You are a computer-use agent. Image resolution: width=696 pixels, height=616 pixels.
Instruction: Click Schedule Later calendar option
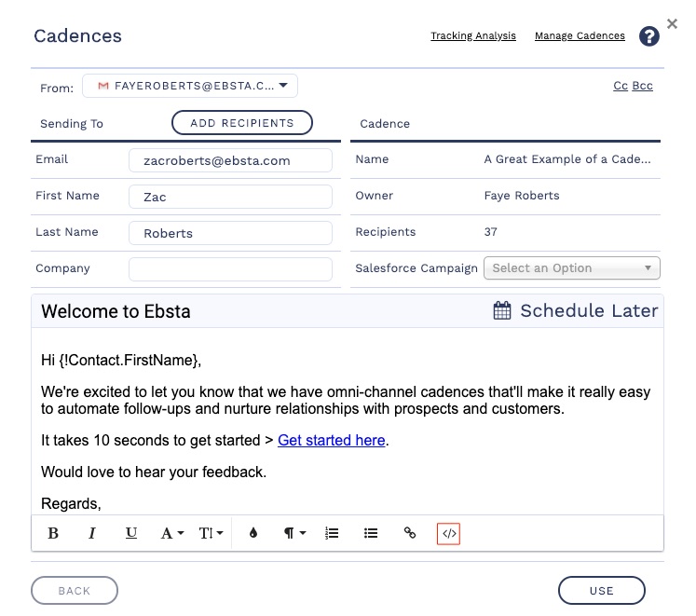576,311
